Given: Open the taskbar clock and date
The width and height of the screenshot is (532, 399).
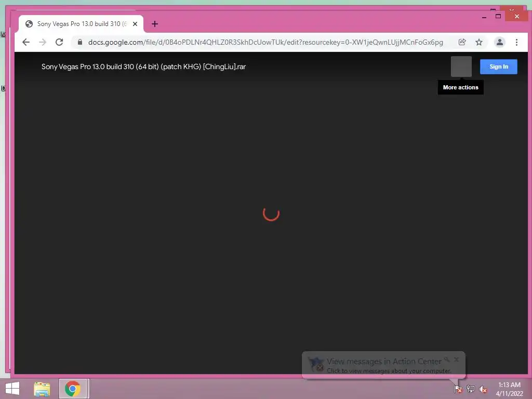Looking at the screenshot, I should (509, 389).
